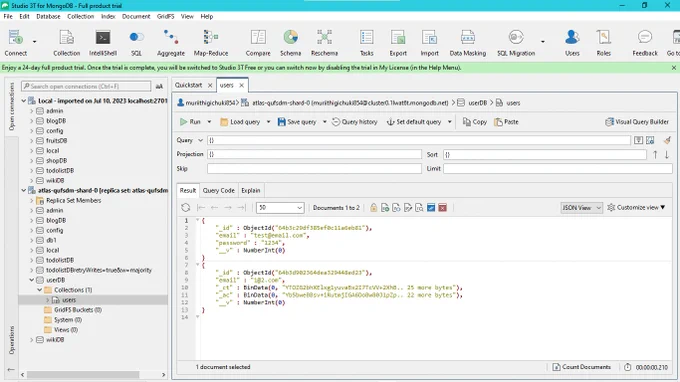
Task: Click the lock icon in result toolbar
Action: (373, 208)
